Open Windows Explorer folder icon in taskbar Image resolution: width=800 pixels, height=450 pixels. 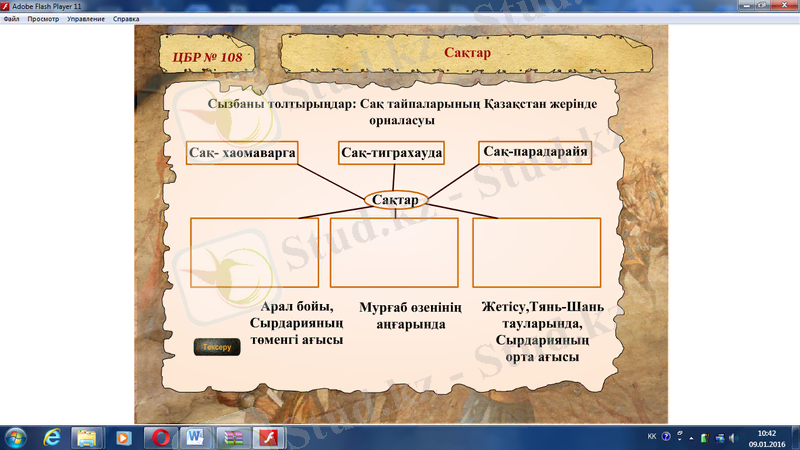tap(87, 437)
